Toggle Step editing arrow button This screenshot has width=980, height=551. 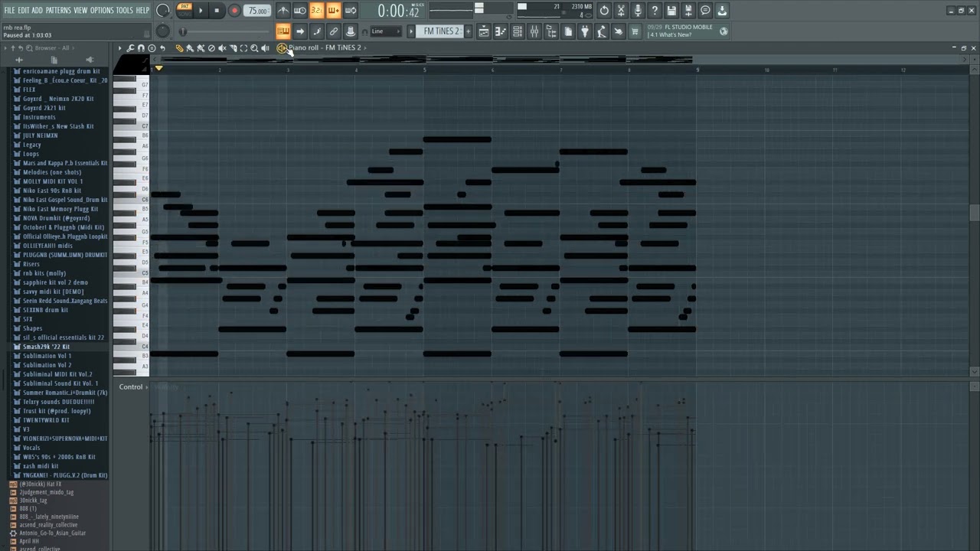coord(299,31)
